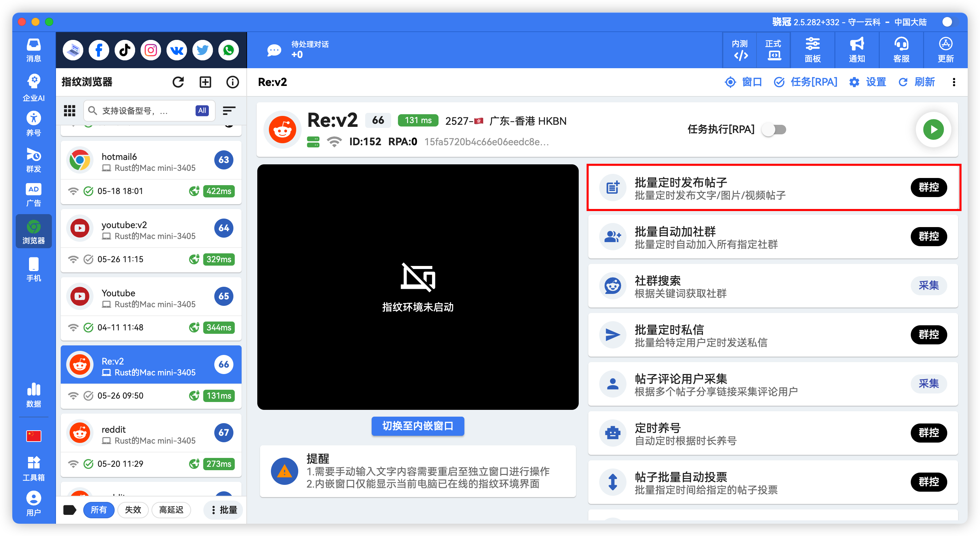Open the 群发 mass-send sidebar section
Viewport: 980px width, 536px height.
33,160
